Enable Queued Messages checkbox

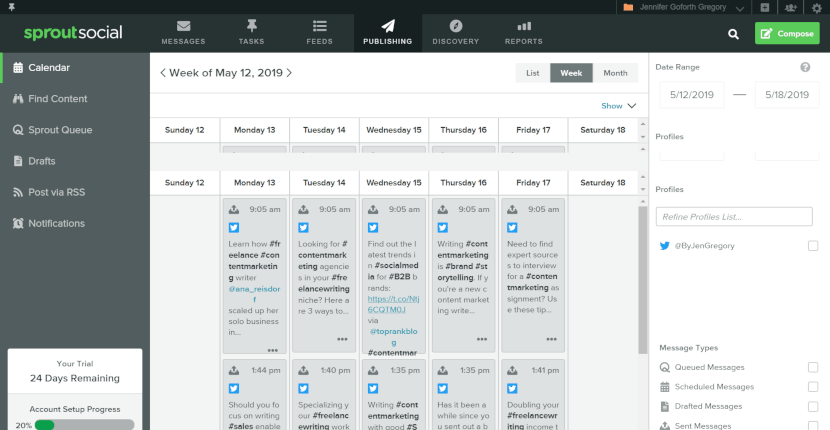pyautogui.click(x=813, y=367)
